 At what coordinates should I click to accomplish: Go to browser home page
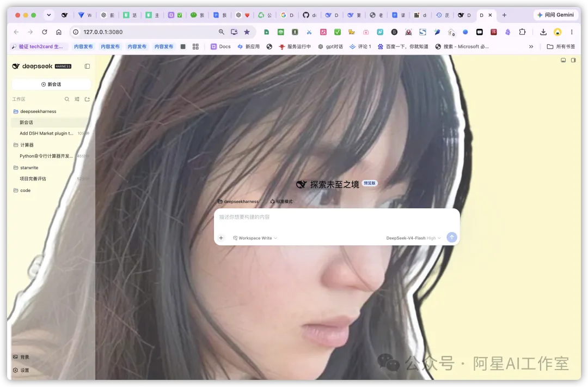(x=59, y=32)
